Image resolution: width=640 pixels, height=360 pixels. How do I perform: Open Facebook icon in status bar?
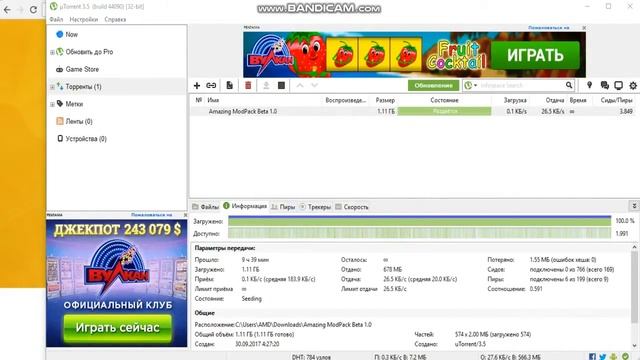[592, 356]
